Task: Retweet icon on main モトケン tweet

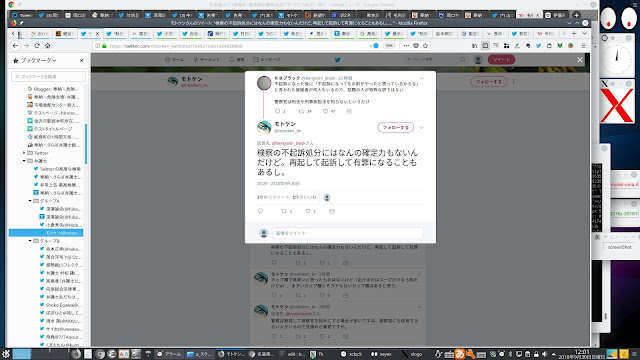Action: pyautogui.click(x=284, y=211)
